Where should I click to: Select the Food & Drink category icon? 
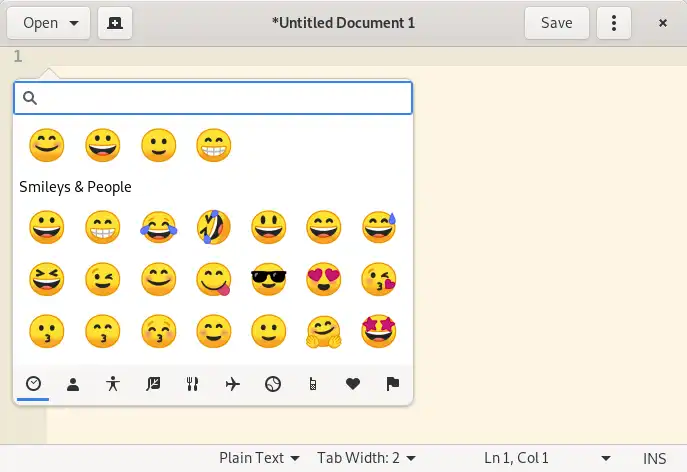pyautogui.click(x=193, y=384)
